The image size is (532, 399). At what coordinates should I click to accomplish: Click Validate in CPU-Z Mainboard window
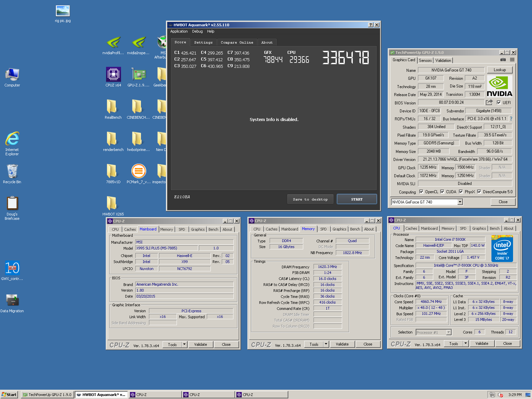click(200, 344)
